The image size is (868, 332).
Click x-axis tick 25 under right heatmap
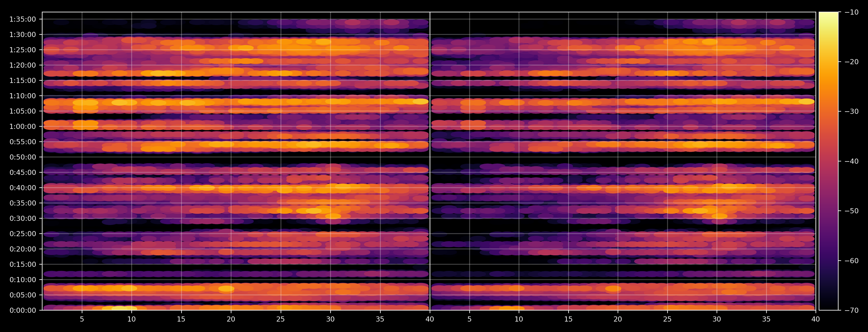(x=667, y=319)
